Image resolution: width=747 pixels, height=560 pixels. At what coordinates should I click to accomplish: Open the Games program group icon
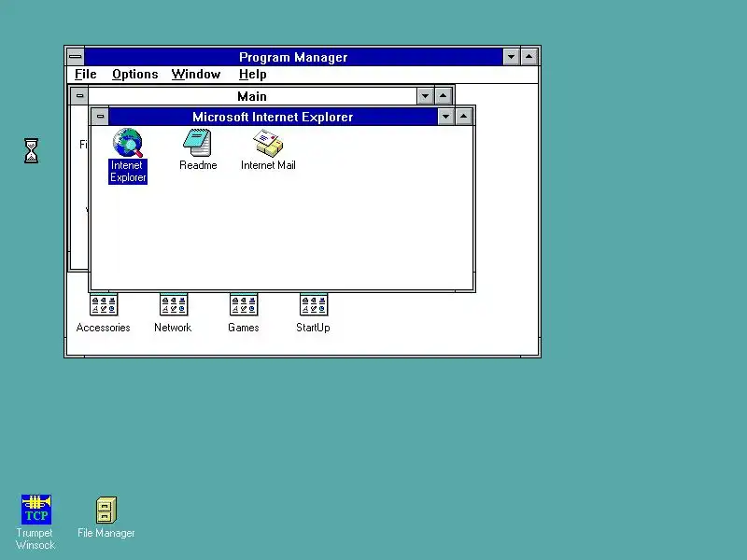click(x=244, y=305)
